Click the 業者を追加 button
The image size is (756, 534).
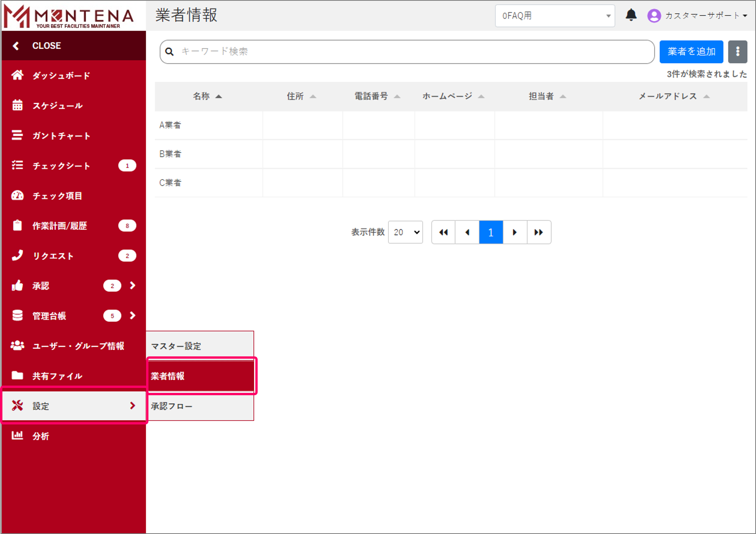coord(691,52)
